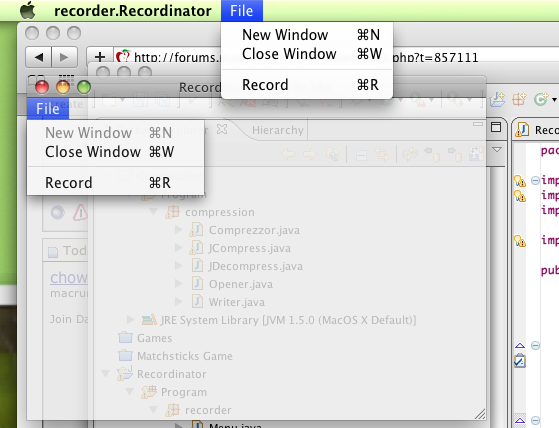Image resolution: width=559 pixels, height=428 pixels.
Task: Click the isolated warning marker above the pub line
Action: point(520,241)
